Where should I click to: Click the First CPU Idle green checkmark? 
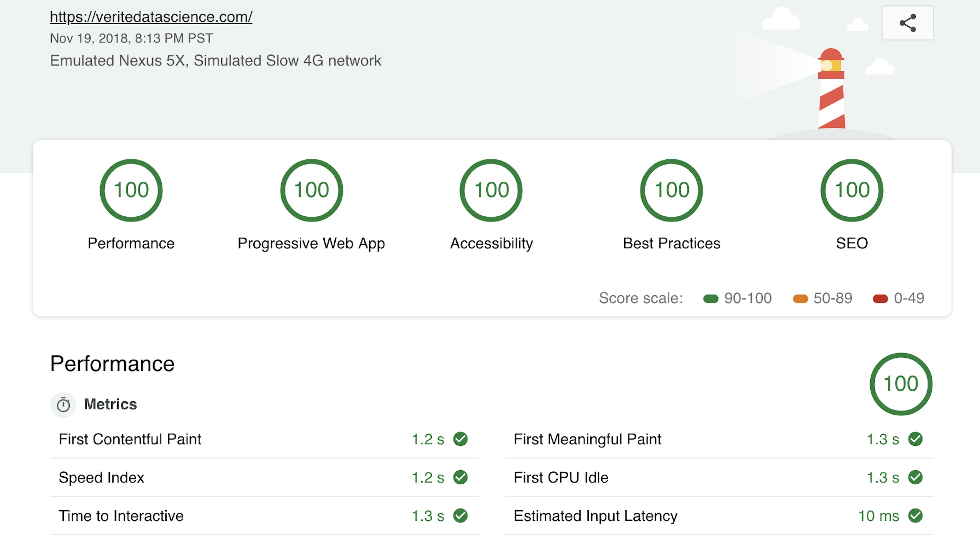pyautogui.click(x=915, y=477)
